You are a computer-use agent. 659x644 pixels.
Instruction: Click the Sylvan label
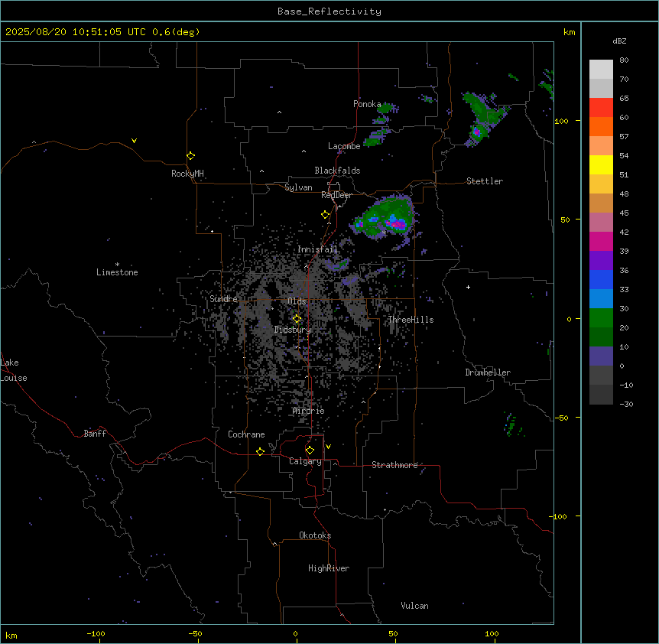coord(298,187)
